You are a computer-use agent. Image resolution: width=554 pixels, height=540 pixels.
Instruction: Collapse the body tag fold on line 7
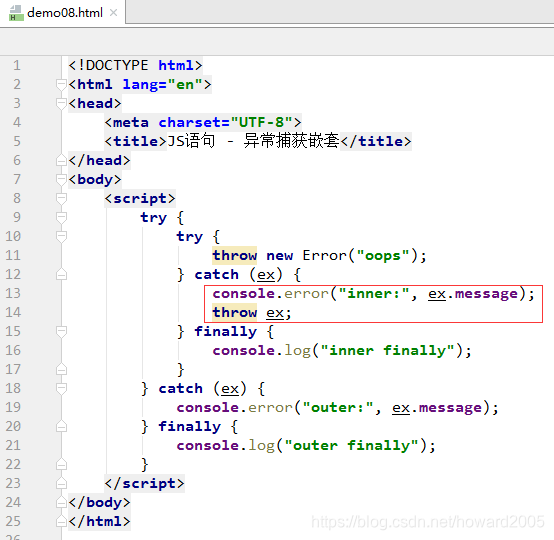[61, 180]
